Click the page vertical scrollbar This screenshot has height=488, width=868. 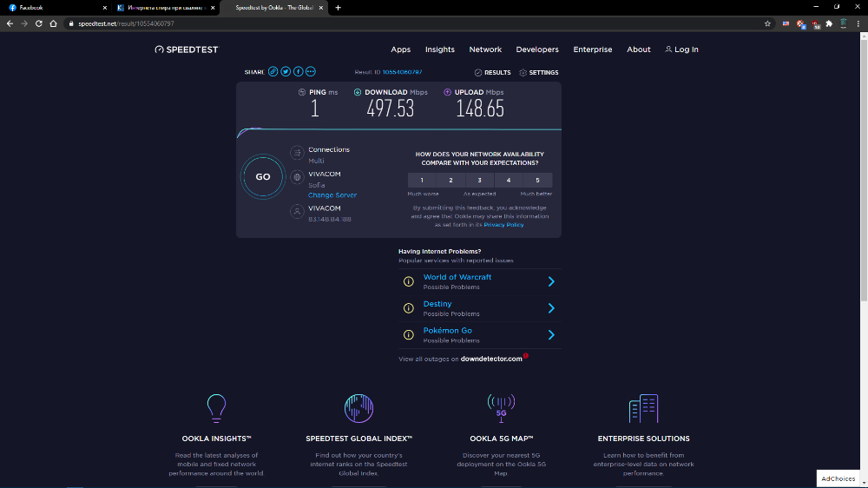(x=864, y=171)
